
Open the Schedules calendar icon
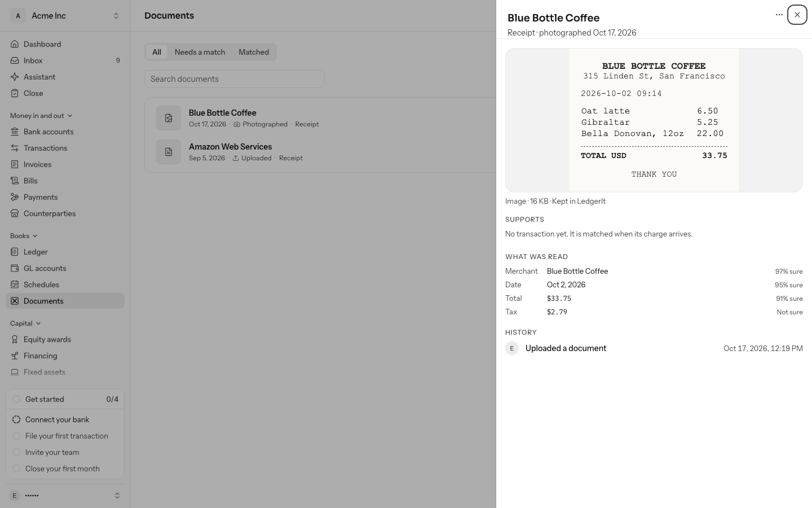pos(15,284)
